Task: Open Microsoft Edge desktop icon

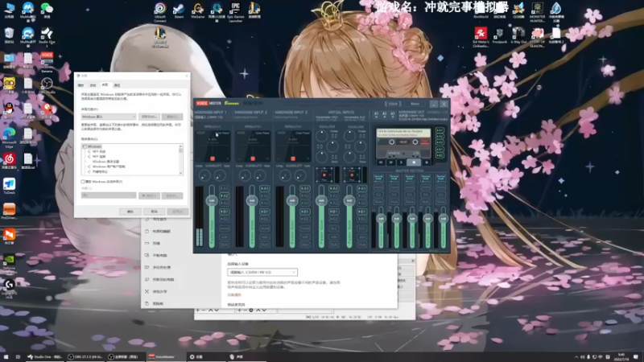Action: [9, 138]
